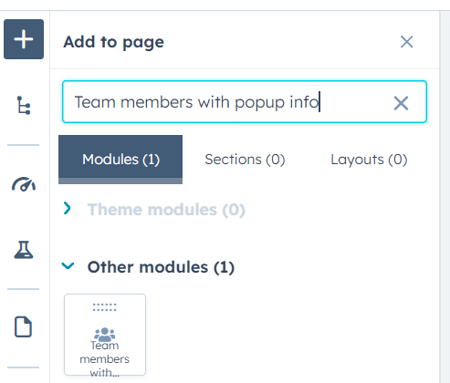The width and height of the screenshot is (450, 383).
Task: Click the Add to page title
Action: coord(114,42)
